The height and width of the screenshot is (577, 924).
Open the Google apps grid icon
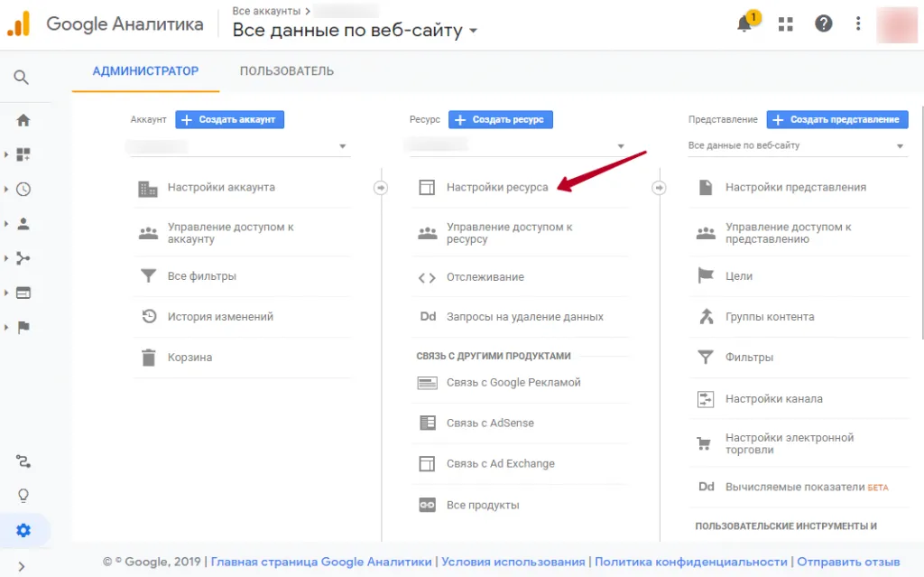pyautogui.click(x=786, y=23)
